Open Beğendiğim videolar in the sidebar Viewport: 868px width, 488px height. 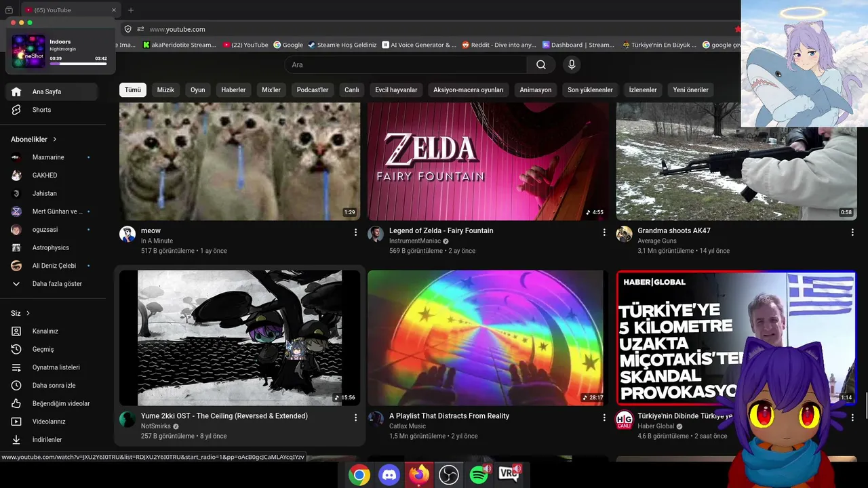pyautogui.click(x=51, y=403)
